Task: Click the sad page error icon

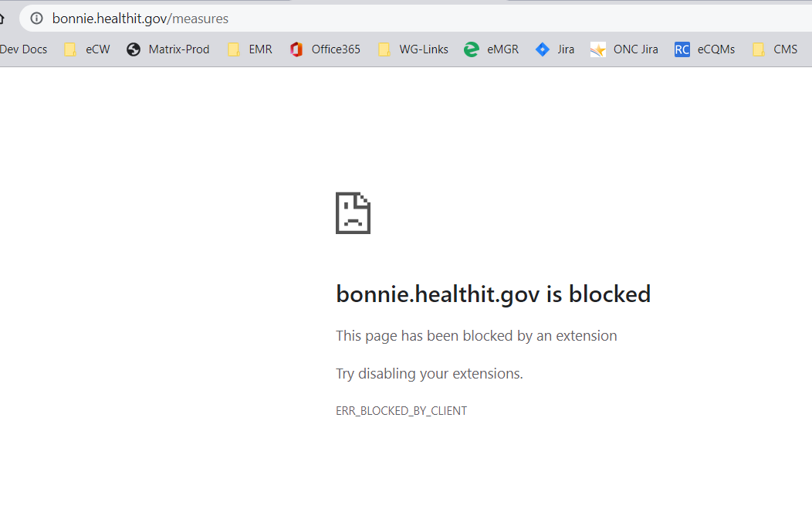Action: tap(353, 213)
